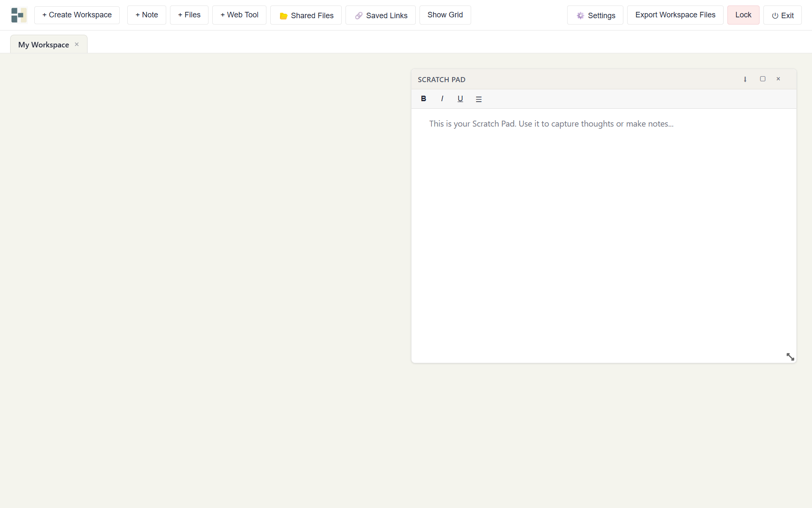This screenshot has height=508, width=812.
Task: Click the app logo icon
Action: click(x=19, y=15)
